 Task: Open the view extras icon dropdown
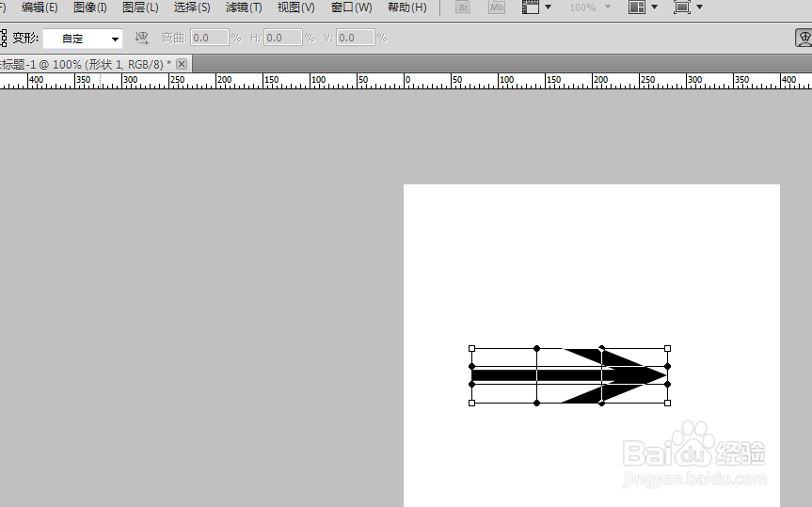536,8
